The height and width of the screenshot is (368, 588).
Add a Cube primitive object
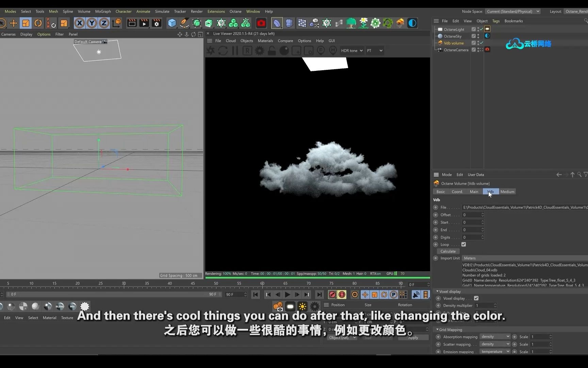(172, 23)
